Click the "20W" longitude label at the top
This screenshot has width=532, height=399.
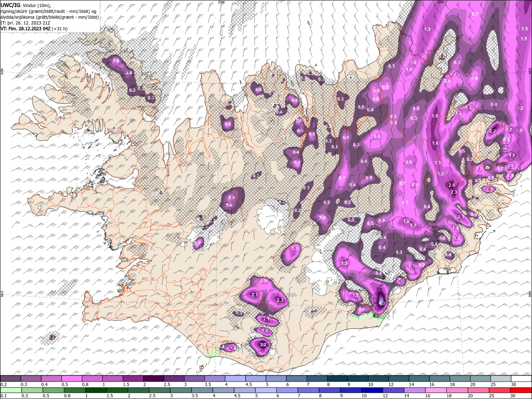tap(221, 2)
